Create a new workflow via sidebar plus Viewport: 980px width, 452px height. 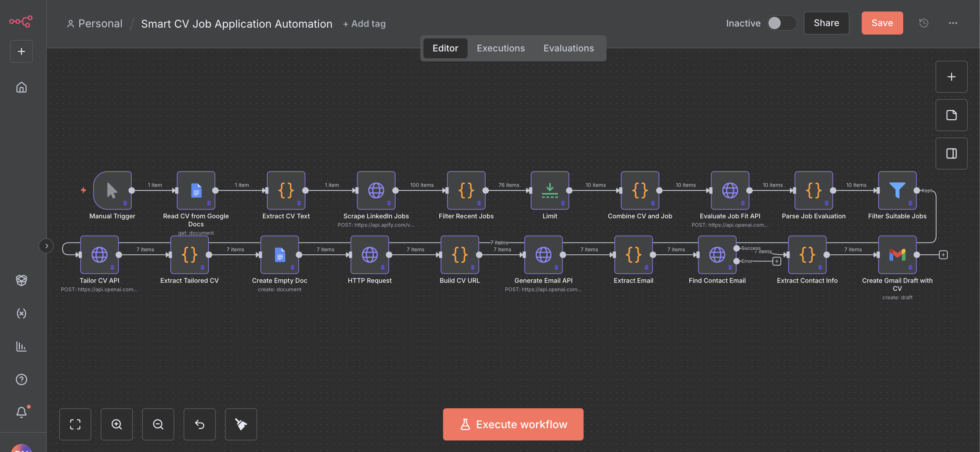21,51
